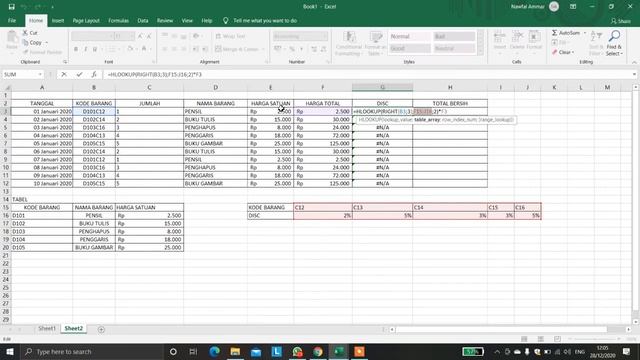This screenshot has height=360, width=640.
Task: Switch to the View ribbon tab
Action: click(187, 20)
